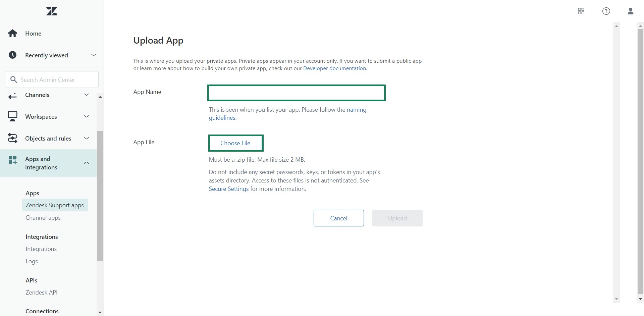The width and height of the screenshot is (644, 316).
Task: Open the Zendesk products grid icon
Action: pyautogui.click(x=581, y=11)
